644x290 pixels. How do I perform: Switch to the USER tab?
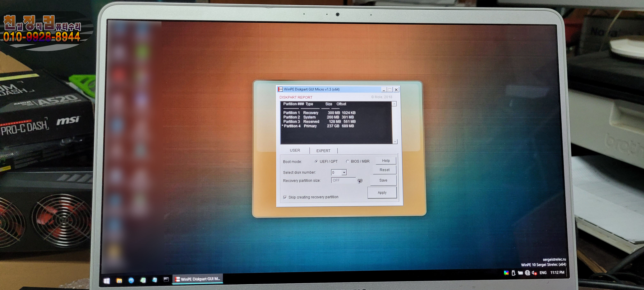click(295, 150)
